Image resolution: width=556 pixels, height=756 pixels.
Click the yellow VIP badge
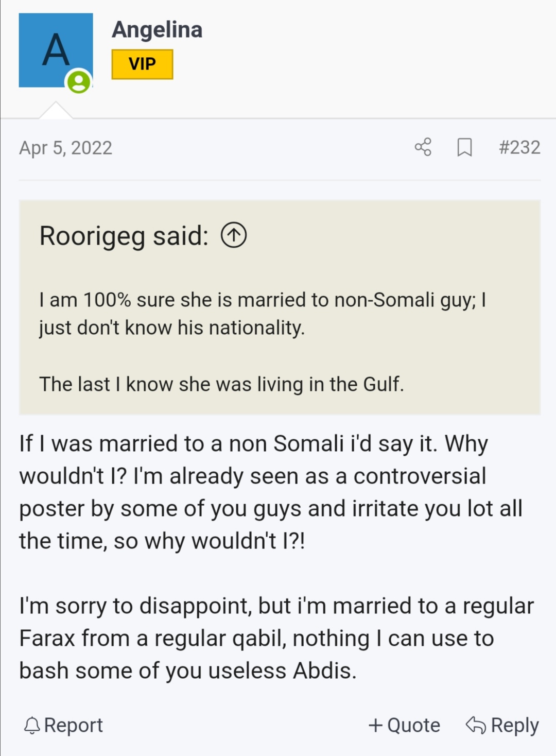coord(142,64)
